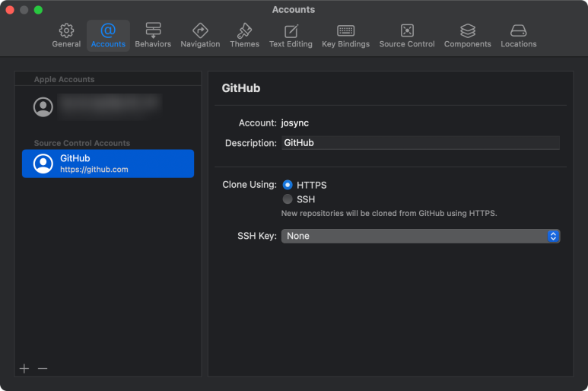Viewport: 588px width, 391px height.
Task: Click the cloning info text about HTTPS
Action: pos(389,213)
